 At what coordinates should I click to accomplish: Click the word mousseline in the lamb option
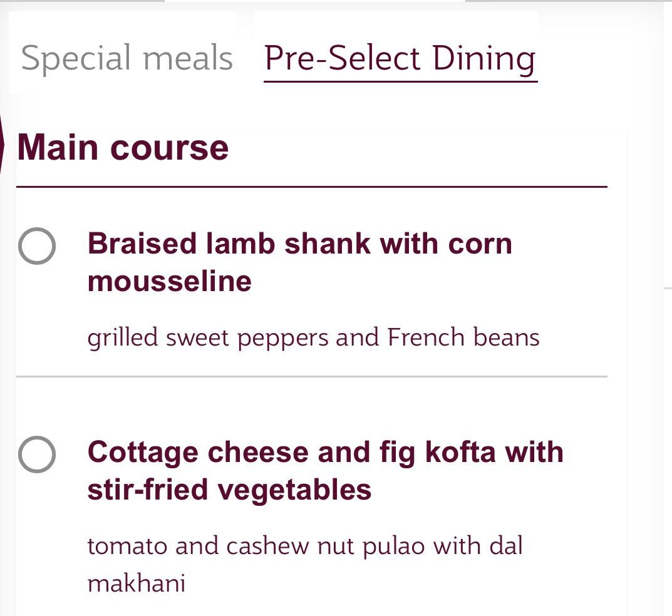click(x=169, y=282)
